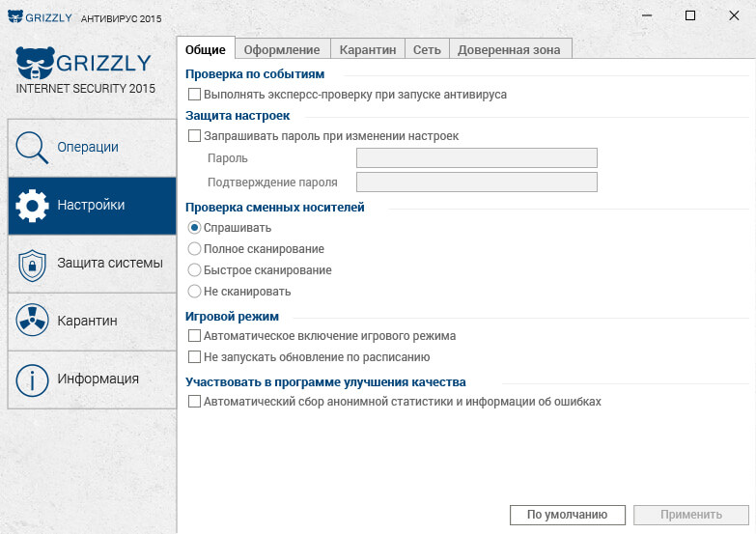Click the Подтверждение пароля input field
Viewport: 756px width, 534px height.
(476, 182)
